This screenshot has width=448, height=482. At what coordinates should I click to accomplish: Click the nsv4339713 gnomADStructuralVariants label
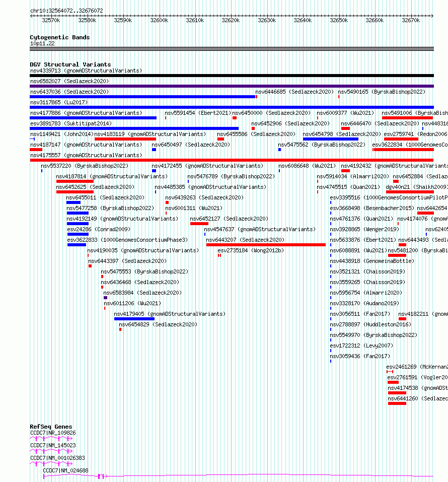point(86,71)
